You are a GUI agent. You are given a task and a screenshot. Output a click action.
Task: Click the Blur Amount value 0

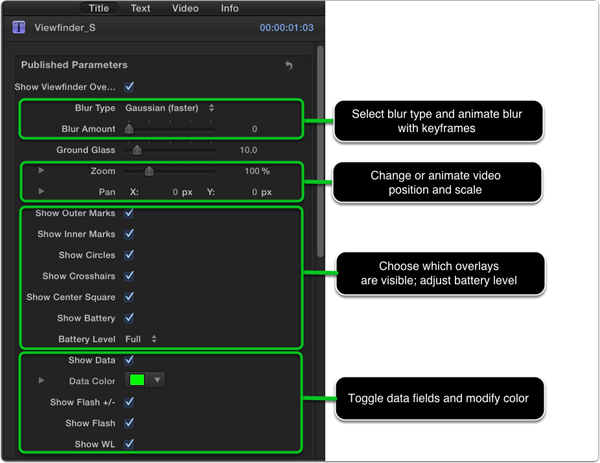coord(254,129)
